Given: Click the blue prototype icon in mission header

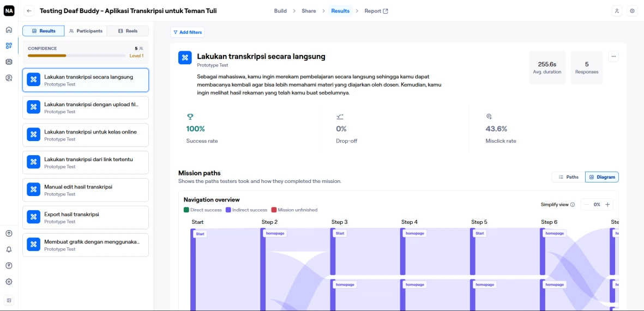Looking at the screenshot, I should (x=185, y=58).
